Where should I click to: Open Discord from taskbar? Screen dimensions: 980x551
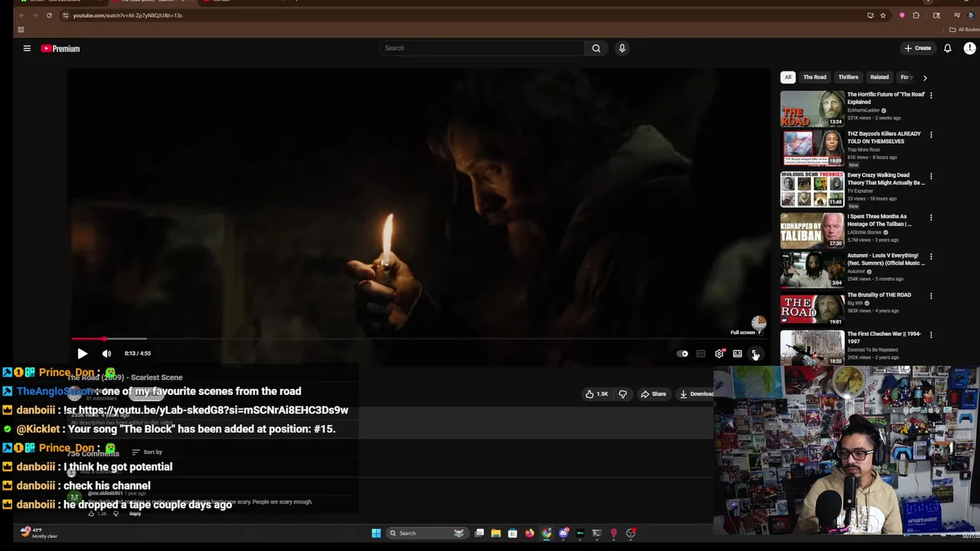coord(563,533)
